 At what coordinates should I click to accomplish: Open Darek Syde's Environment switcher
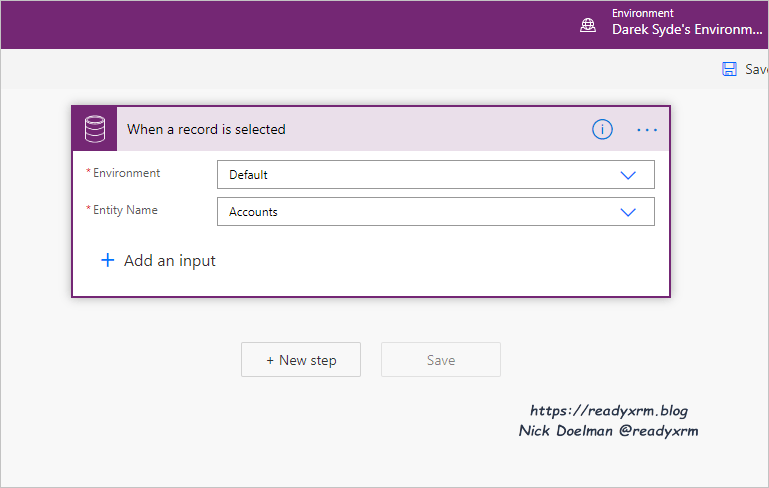pos(686,30)
